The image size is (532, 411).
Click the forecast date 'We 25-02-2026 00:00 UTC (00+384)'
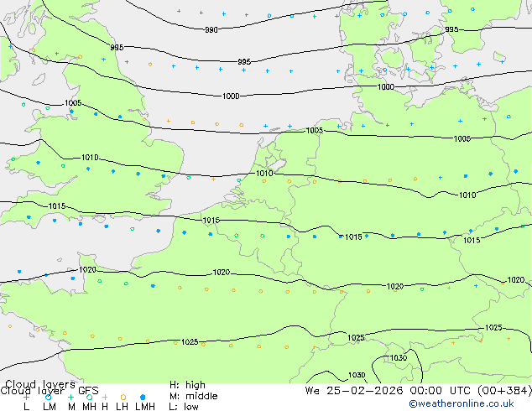418,391
